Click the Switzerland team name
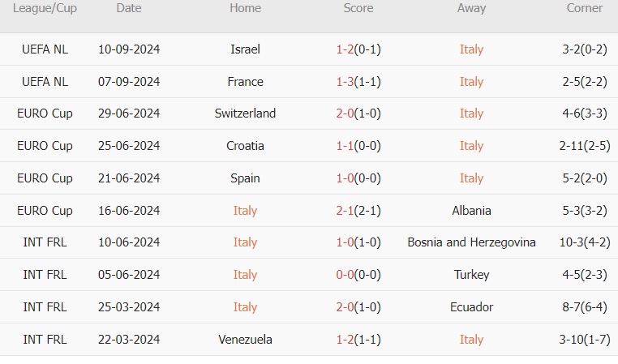Viewport: 618px width, 364px height. coord(245,113)
